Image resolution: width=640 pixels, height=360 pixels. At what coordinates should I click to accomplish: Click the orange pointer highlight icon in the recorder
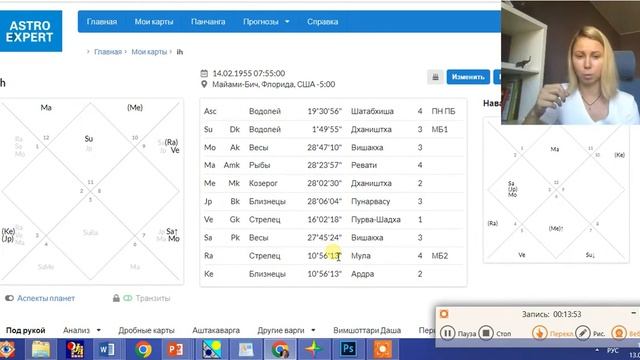540,333
